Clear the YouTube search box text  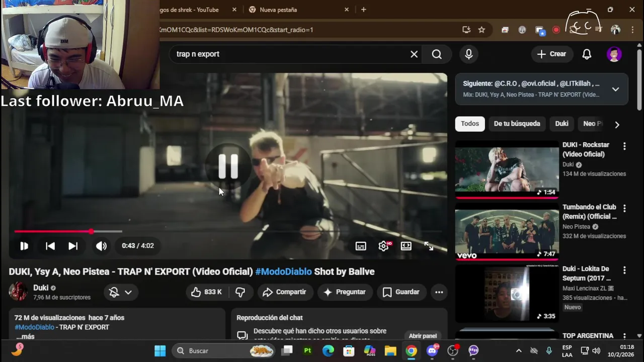point(414,54)
